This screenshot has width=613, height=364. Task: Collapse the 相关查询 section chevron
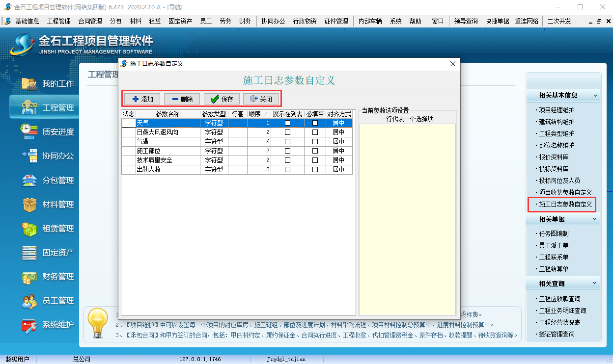click(595, 284)
